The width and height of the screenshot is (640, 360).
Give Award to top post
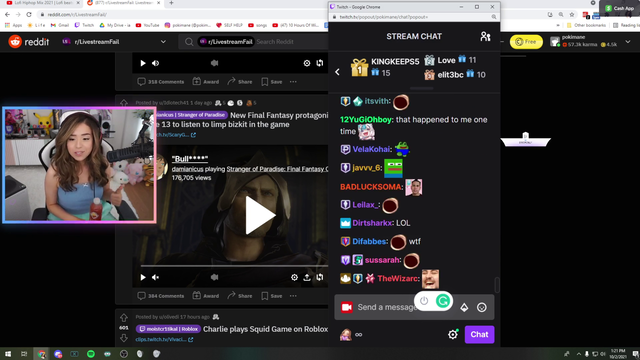coord(206,82)
